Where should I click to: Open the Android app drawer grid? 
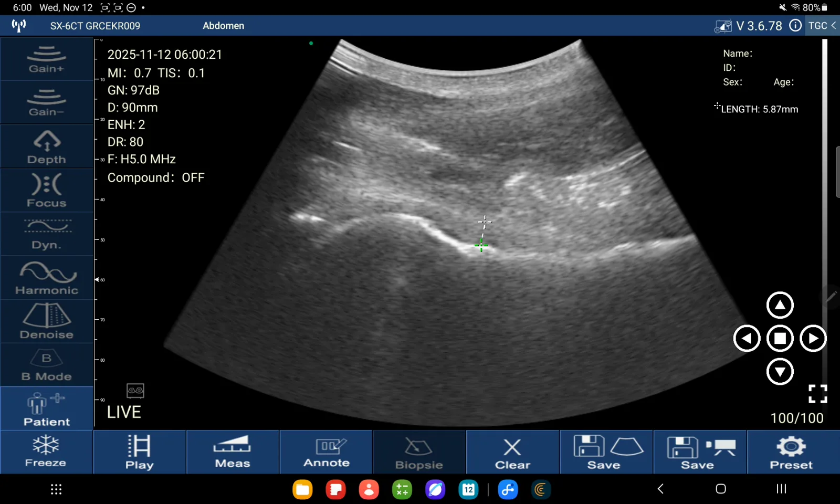[x=56, y=489]
